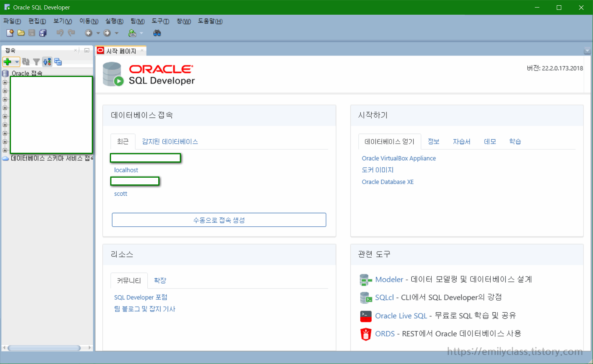Click the SQLcl icon in 관련 도구
Image resolution: width=593 pixels, height=364 pixels.
pos(366,298)
